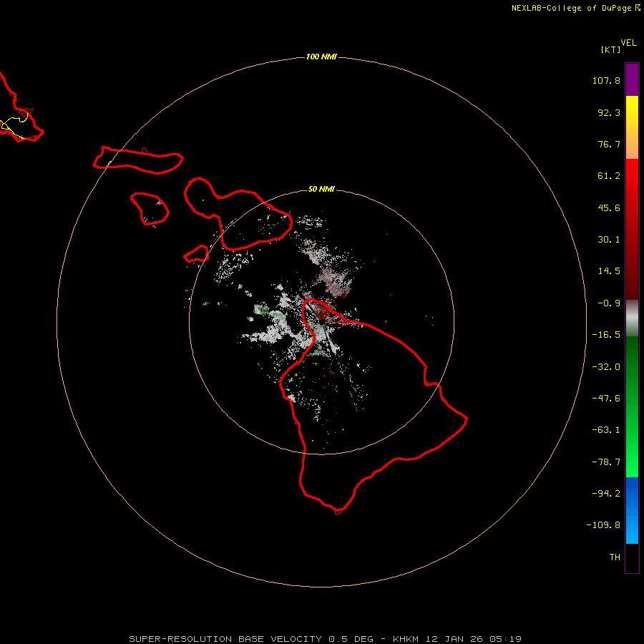Click the 100 NMI range ring label
This screenshot has height=644, width=644.
tap(321, 57)
